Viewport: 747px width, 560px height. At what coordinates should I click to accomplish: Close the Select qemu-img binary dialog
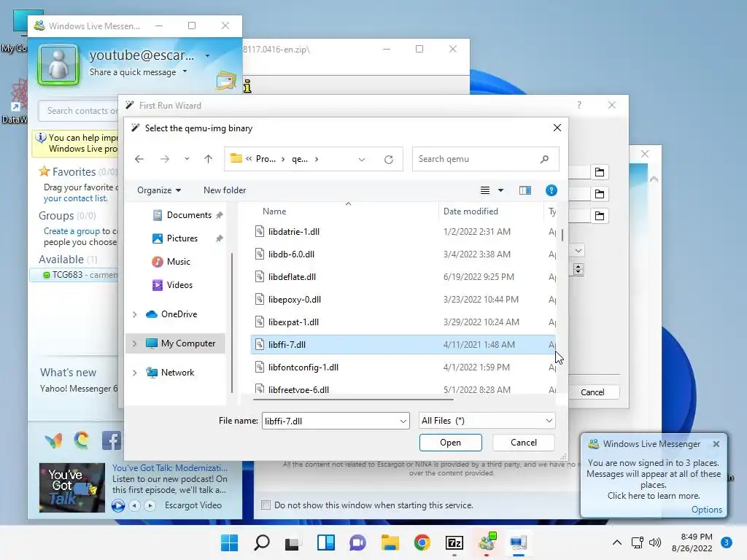(x=557, y=128)
